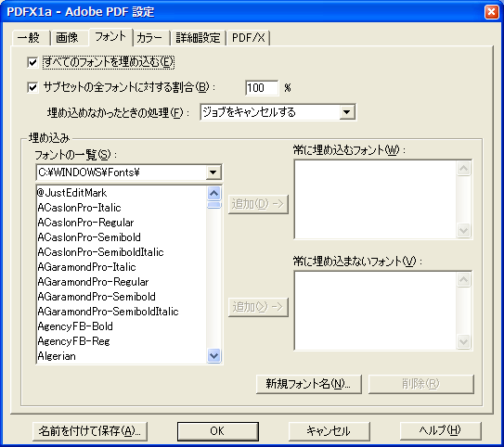Viewport: 504px width, 447px height.
Task: Click 名前を付けて保存(A)... button
Action: click(90, 431)
